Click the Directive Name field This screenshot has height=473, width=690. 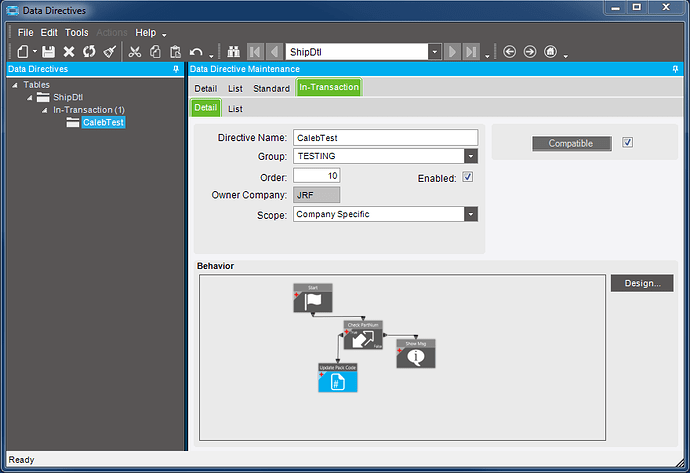coord(385,138)
